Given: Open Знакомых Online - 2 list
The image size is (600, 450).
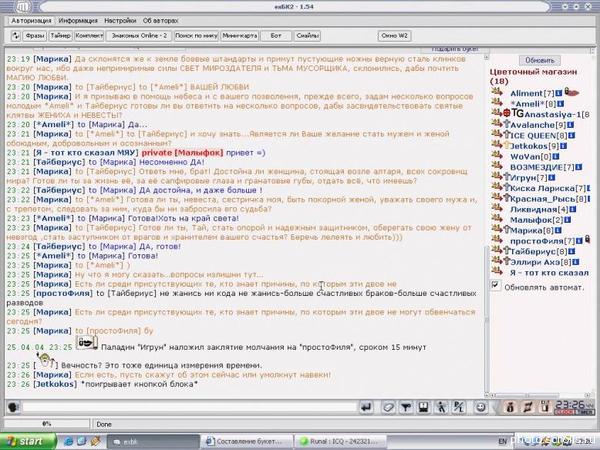Looking at the screenshot, I should (x=139, y=36).
